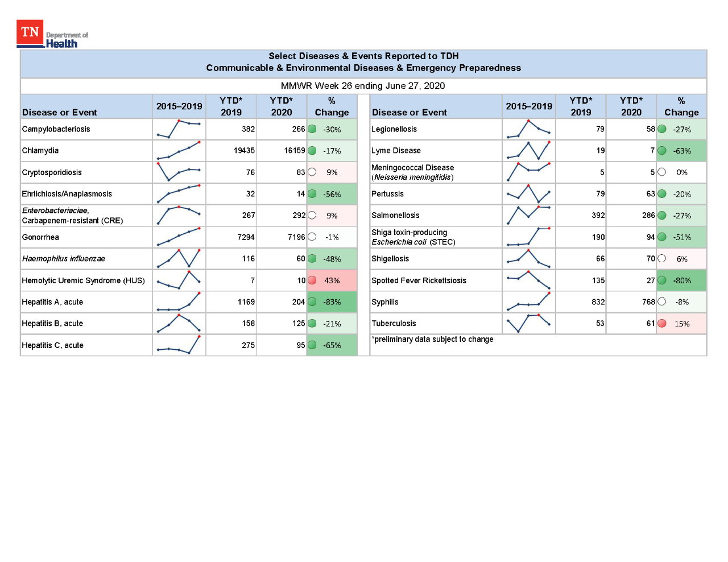Click the -56% change for Ehrlichiosis/Anaplasmosis
This screenshot has height=562, width=728.
(332, 194)
